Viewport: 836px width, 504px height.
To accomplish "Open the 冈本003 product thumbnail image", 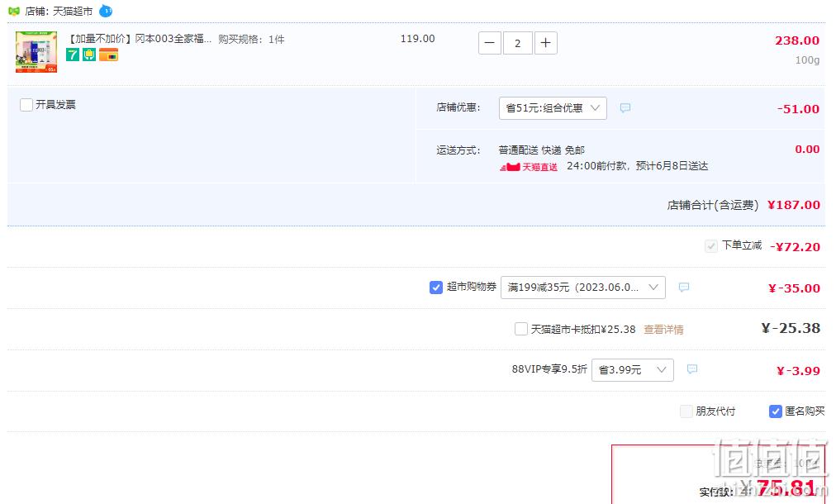I will pyautogui.click(x=36, y=52).
